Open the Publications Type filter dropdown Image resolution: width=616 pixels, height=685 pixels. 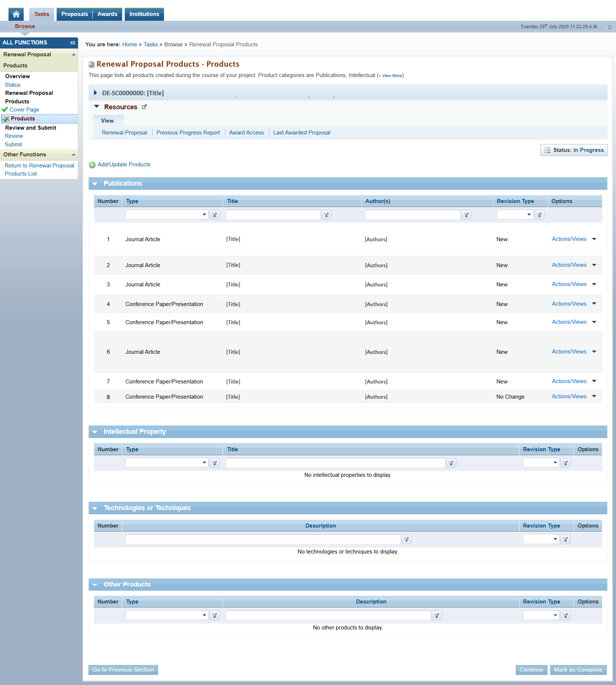[167, 215]
